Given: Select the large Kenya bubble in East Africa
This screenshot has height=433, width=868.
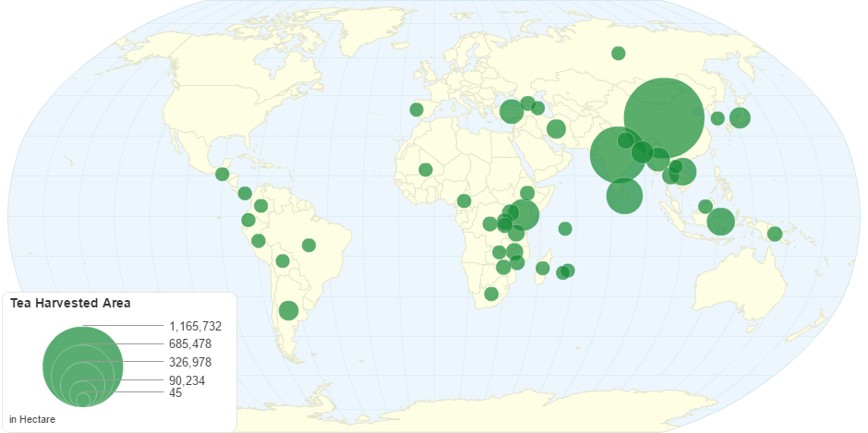Looking at the screenshot, I should click(525, 214).
